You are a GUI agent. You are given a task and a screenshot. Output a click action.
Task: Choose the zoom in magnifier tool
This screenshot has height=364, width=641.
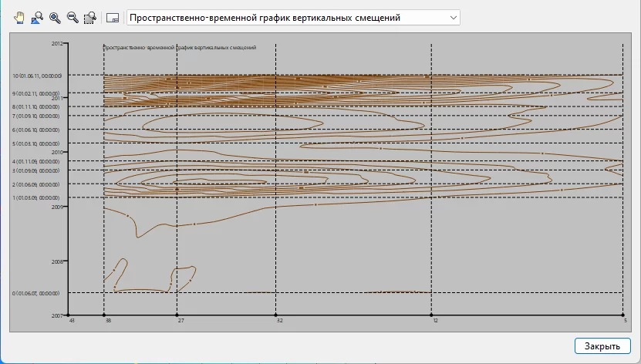pos(55,18)
